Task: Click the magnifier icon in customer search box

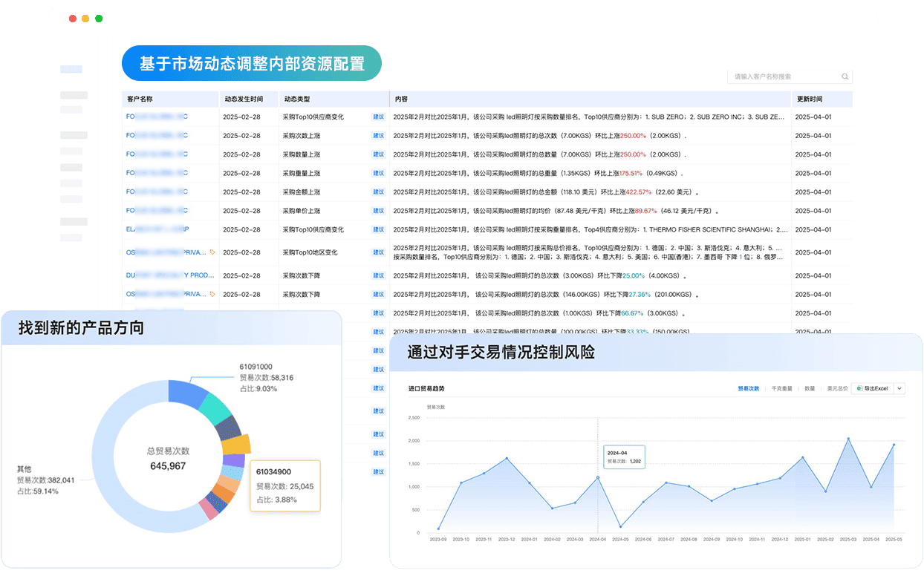Action: pos(845,76)
